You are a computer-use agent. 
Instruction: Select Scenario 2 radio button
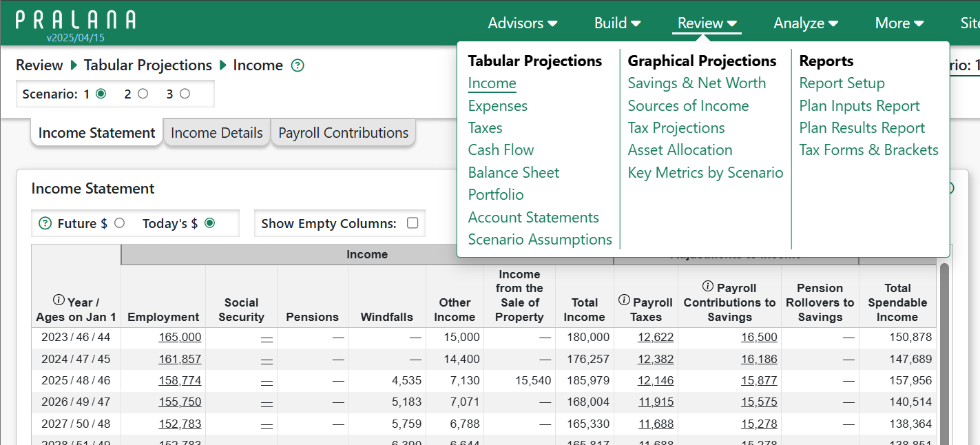point(143,94)
